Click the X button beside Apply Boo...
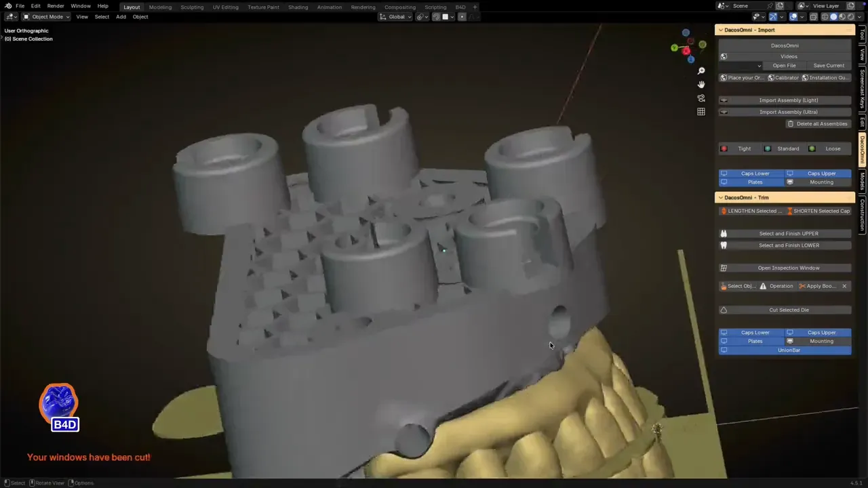The height and width of the screenshot is (488, 868). [844, 286]
